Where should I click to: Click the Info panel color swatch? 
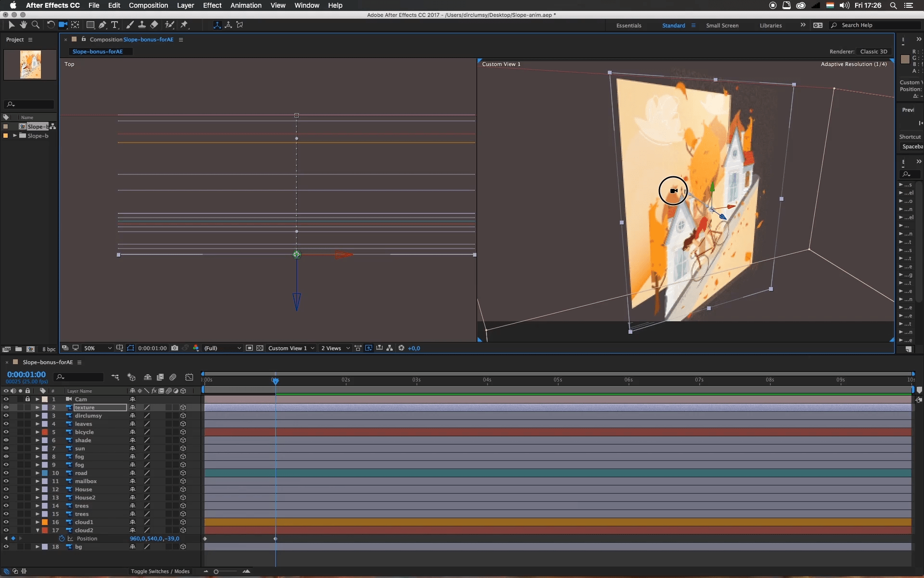(905, 59)
